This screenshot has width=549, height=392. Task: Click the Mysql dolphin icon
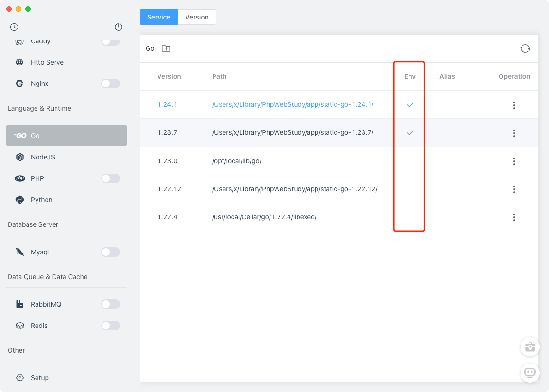click(19, 252)
